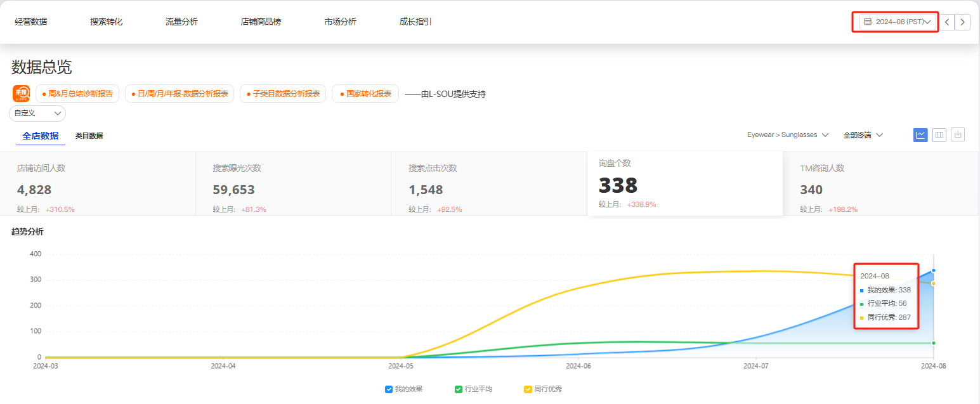Screen dimensions: 980x404
Task: Open the 全部终端 terminal dropdown
Action: 863,135
